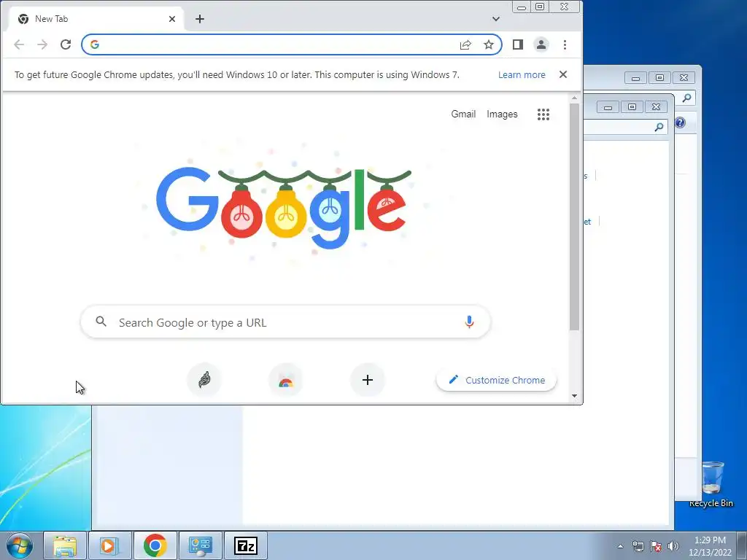Go back with Chrome's back arrow
Image resolution: width=747 pixels, height=560 pixels.
pos(19,44)
